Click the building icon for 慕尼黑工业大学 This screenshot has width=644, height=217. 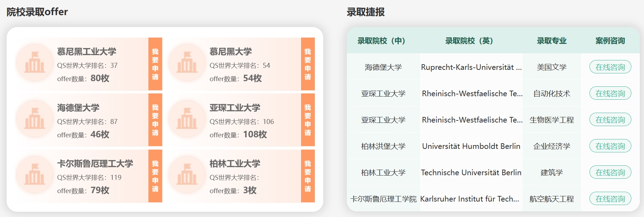pos(34,63)
